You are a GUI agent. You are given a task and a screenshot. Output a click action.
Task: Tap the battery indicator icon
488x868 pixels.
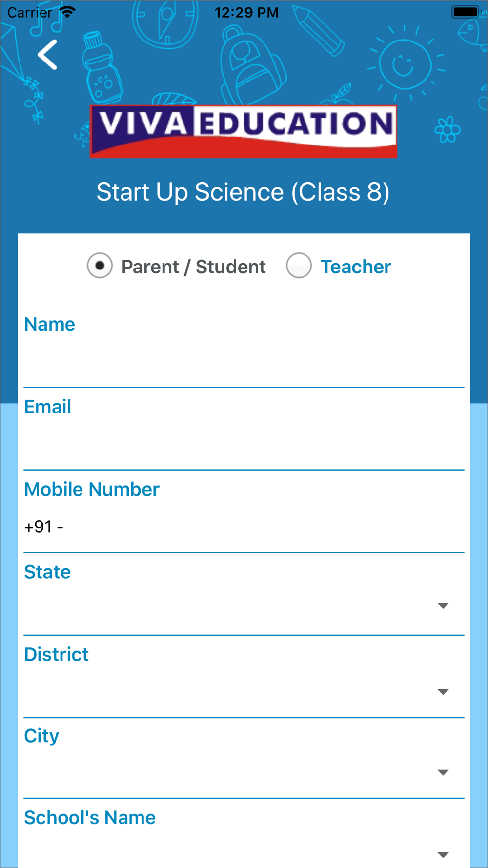[466, 12]
